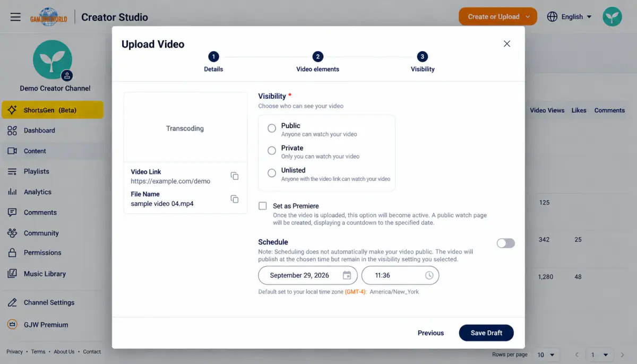Open the Terms footer link

(38, 352)
